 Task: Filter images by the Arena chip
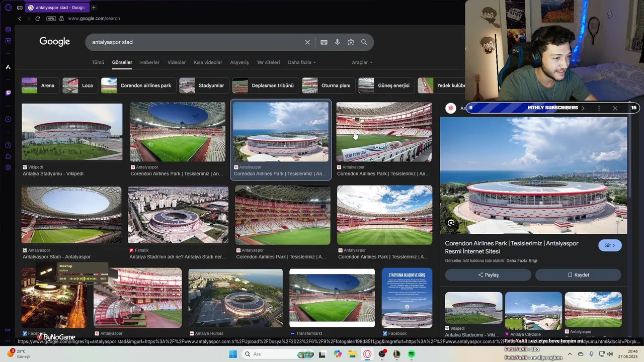[40, 85]
